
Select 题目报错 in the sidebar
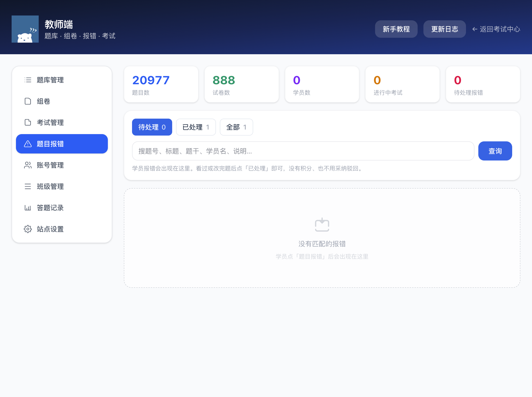point(62,144)
